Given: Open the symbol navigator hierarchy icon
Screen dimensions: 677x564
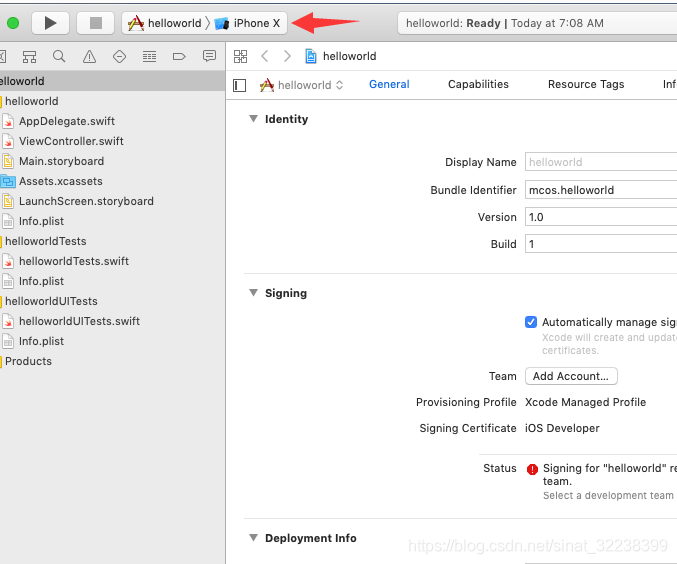Looking at the screenshot, I should click(x=29, y=57).
